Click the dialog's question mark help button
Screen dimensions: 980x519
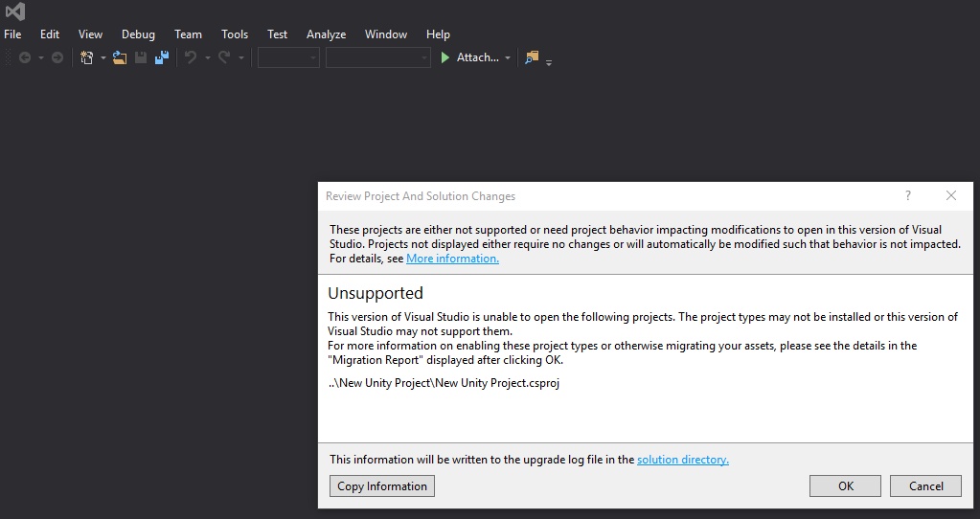pyautogui.click(x=907, y=195)
